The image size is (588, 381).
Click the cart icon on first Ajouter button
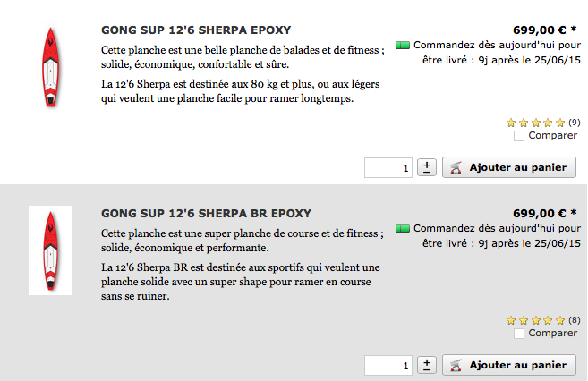click(456, 167)
